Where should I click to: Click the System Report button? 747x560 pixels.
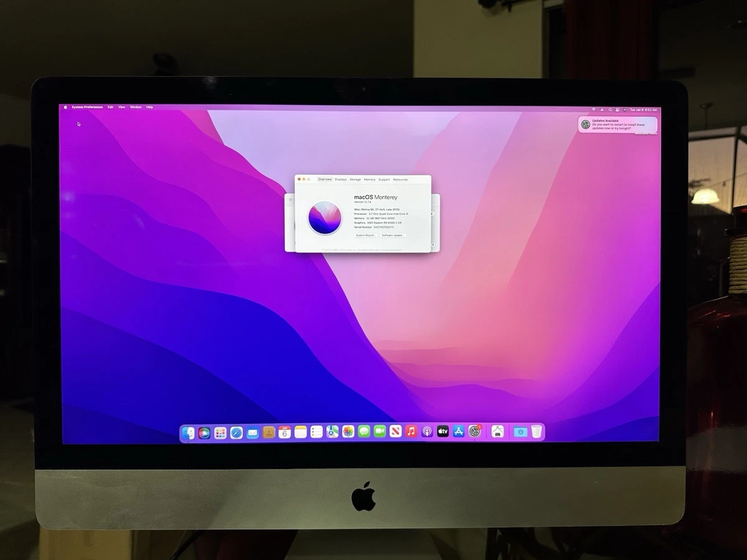365,235
